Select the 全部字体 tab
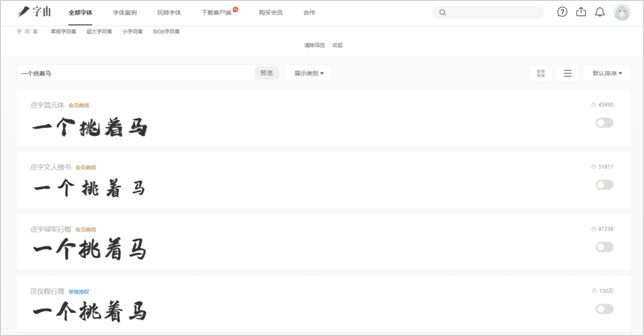This screenshot has height=336, width=644. click(x=80, y=13)
